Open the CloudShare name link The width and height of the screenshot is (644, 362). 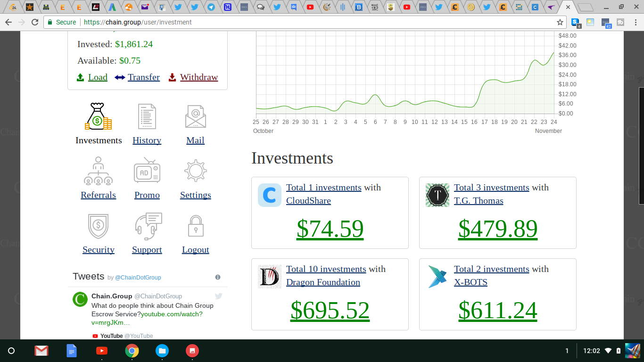(x=308, y=201)
